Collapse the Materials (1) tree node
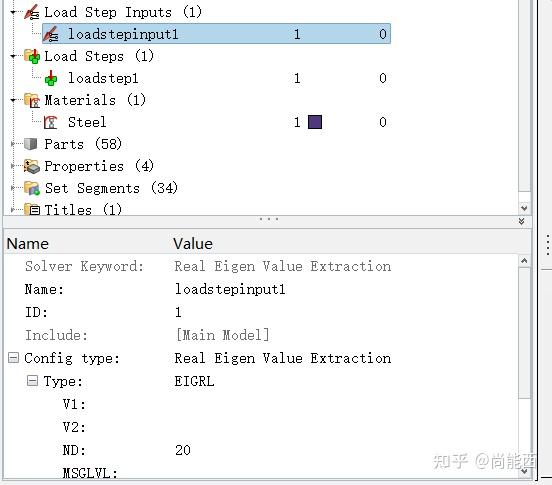Image resolution: width=552 pixels, height=485 pixels. point(13,100)
